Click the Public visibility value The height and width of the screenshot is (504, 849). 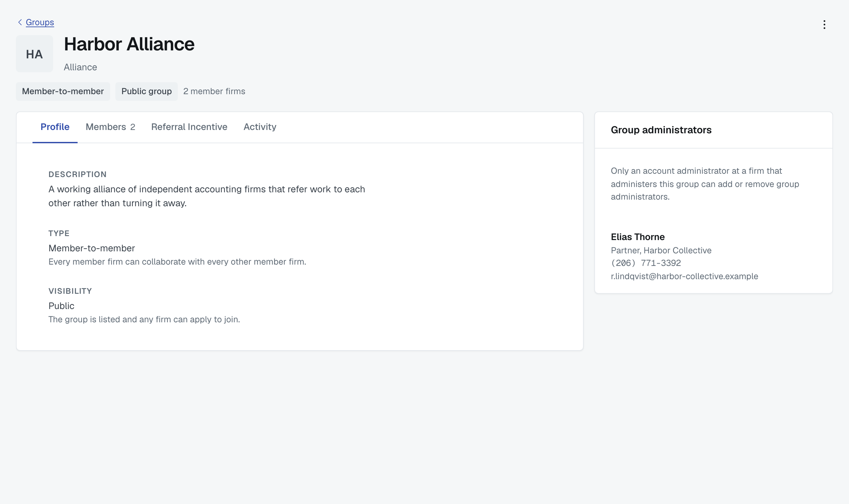point(61,306)
